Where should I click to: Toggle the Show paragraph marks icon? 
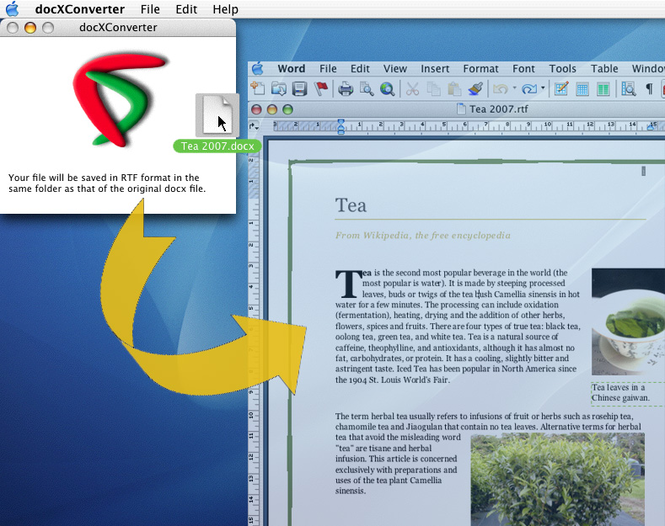click(649, 88)
